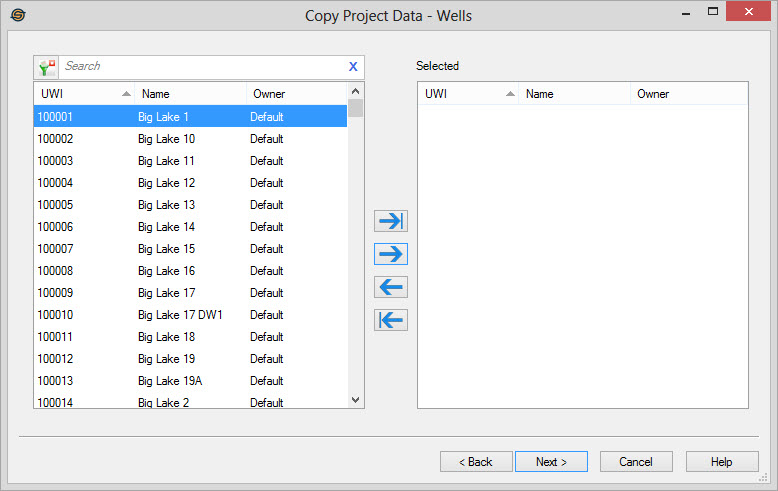
Task: Click the scroll up arrow of well list
Action: tap(355, 91)
